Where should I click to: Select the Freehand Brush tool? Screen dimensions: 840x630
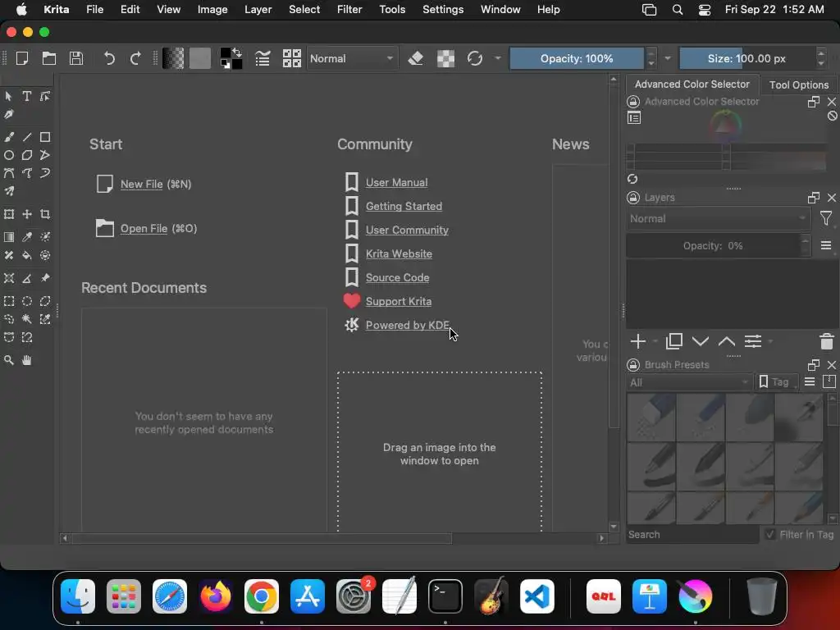9,137
